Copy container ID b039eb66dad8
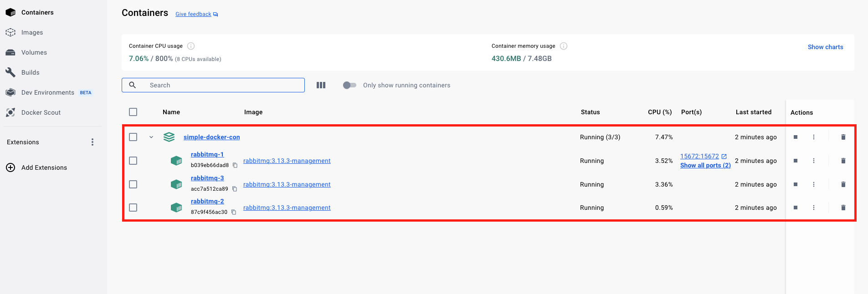This screenshot has height=294, width=868. click(x=235, y=165)
